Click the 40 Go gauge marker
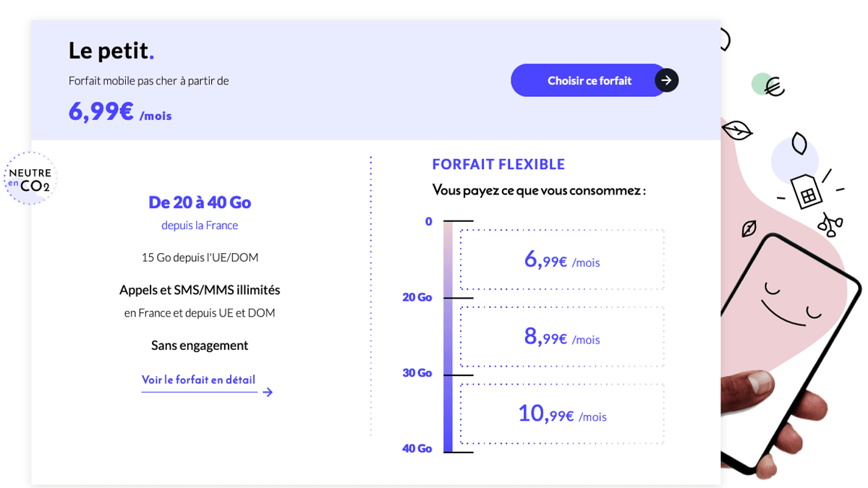868x488 pixels. click(x=417, y=448)
